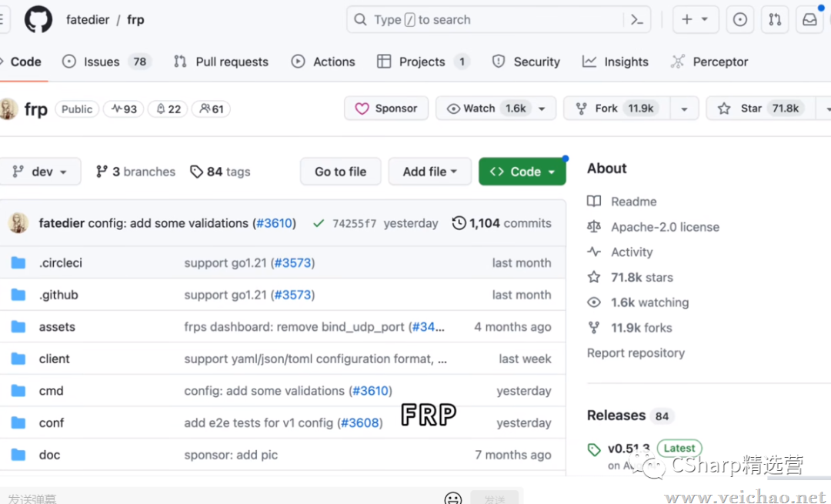
Task: Open the #3610 link in latest commit message
Action: [x=274, y=223]
